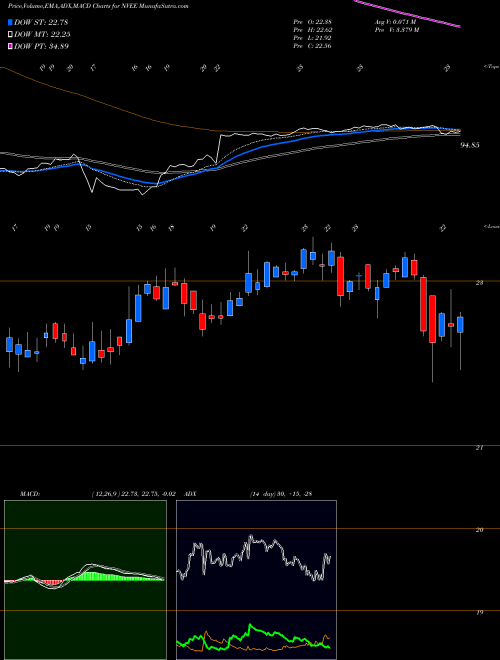Click the white DOW MT legend swatch

[x=10, y=34]
